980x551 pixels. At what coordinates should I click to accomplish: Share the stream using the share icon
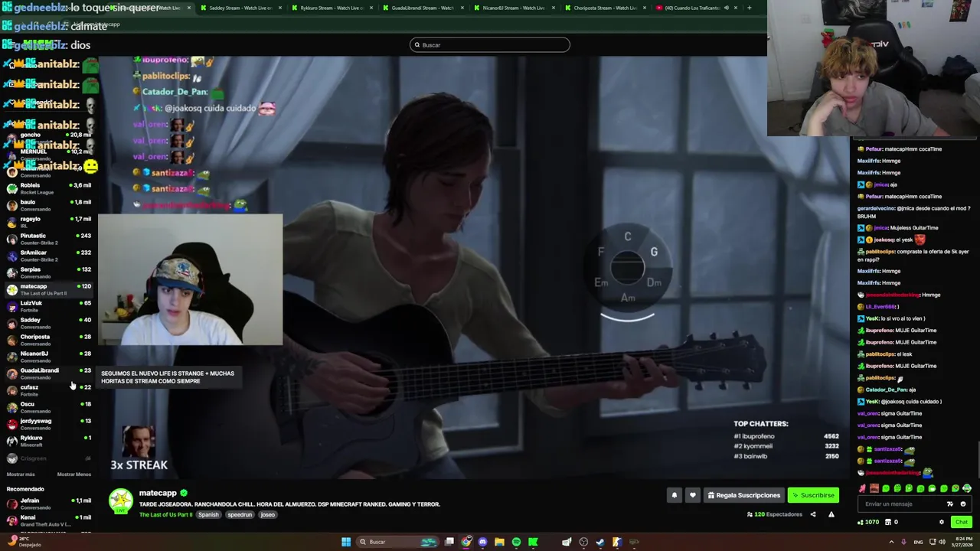[x=813, y=514]
